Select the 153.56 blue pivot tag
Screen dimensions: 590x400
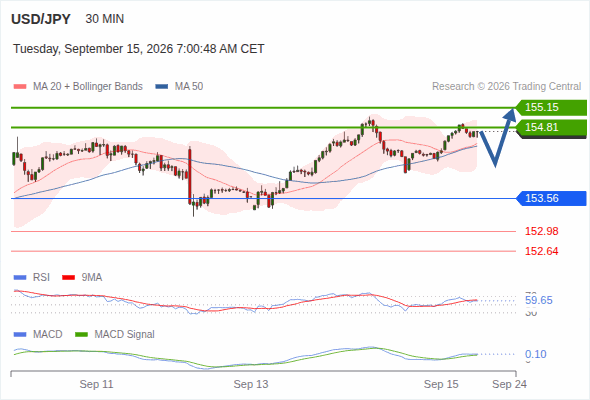click(551, 198)
